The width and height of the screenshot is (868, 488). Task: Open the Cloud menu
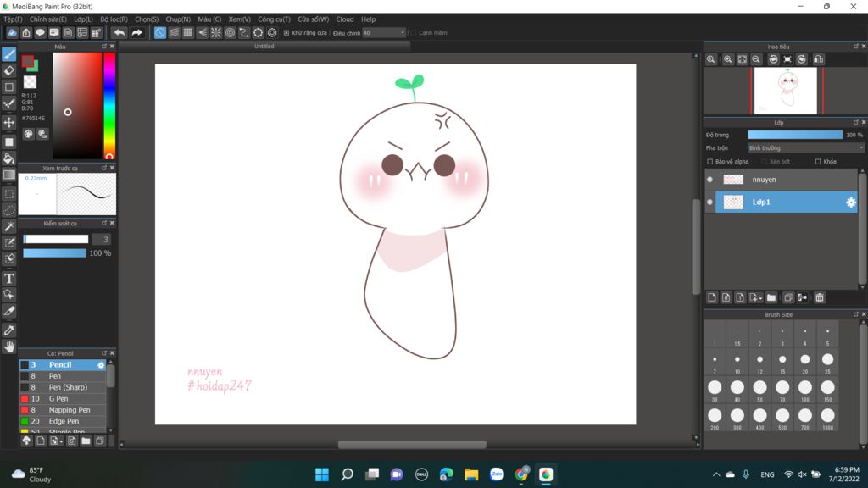345,19
